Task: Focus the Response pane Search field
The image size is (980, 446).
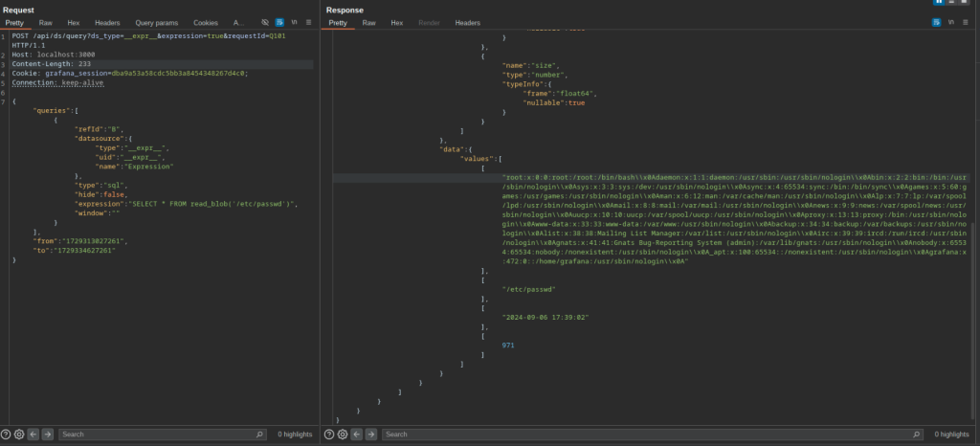Action: (653, 435)
